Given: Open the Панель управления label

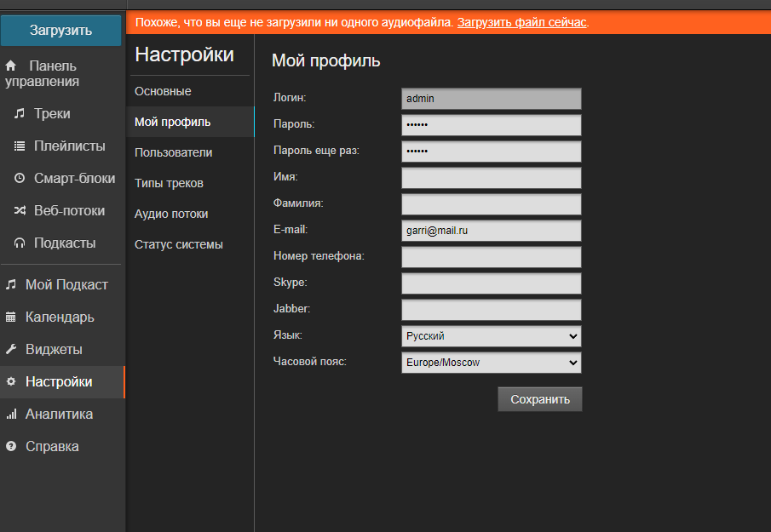Looking at the screenshot, I should pos(41,74).
